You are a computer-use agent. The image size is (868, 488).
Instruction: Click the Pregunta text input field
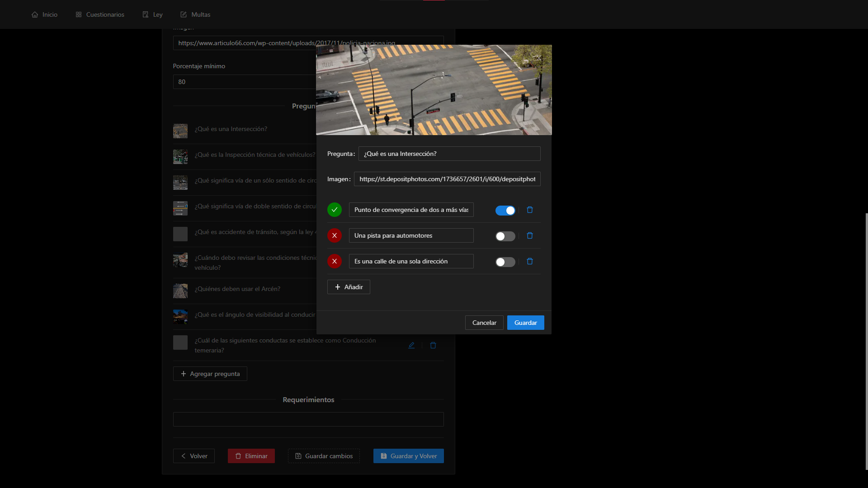click(449, 154)
